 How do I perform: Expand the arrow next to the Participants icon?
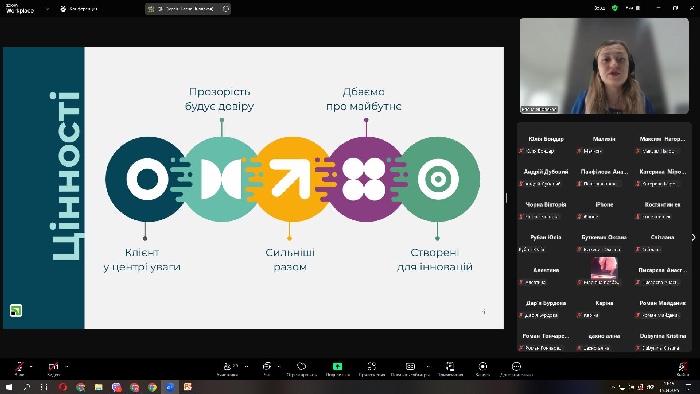click(x=246, y=366)
